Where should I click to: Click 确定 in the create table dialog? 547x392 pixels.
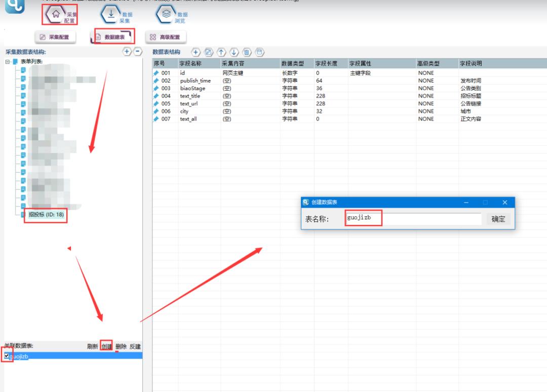pyautogui.click(x=498, y=219)
